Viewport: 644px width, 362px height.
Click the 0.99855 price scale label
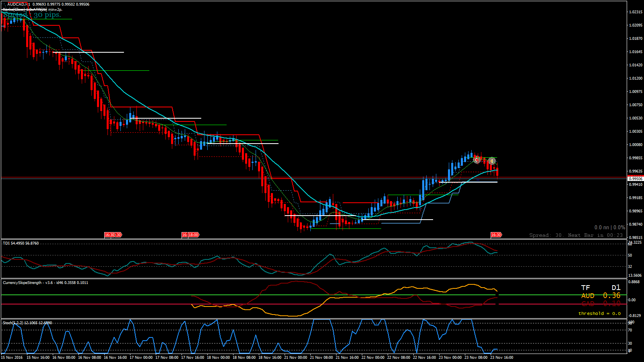(x=636, y=158)
